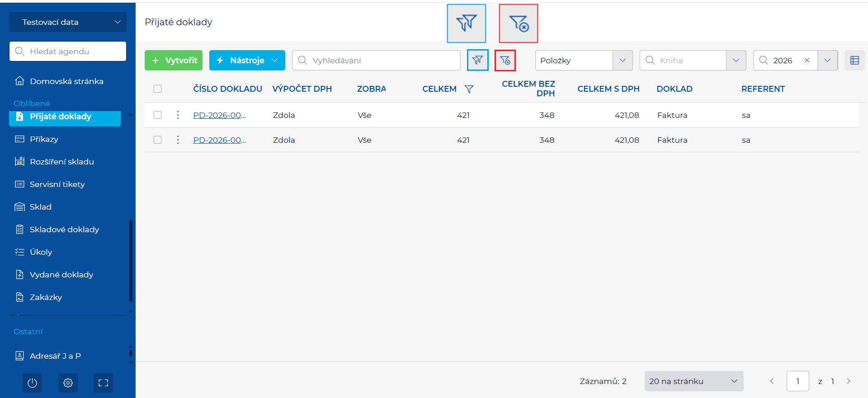Viewport: 868px width, 398px height.
Task: Click the Oblíbené list scrollbar
Action: point(131,261)
